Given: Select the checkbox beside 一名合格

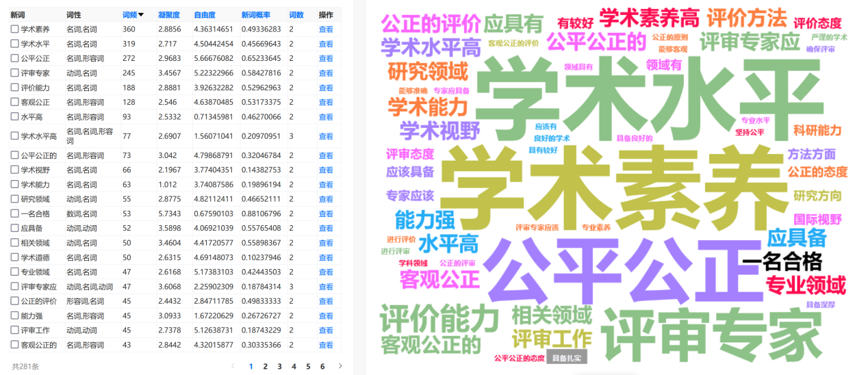Looking at the screenshot, I should pos(15,214).
